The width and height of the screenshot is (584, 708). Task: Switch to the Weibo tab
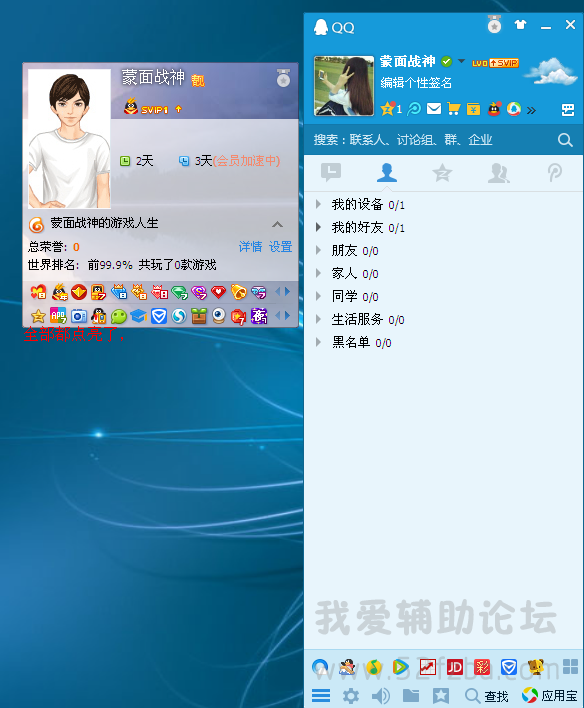[x=555, y=172]
